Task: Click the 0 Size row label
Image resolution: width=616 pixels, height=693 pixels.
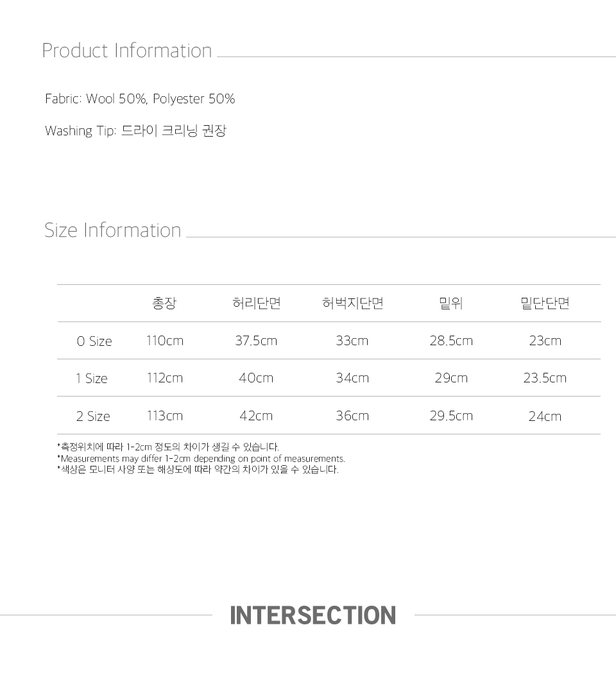Action: click(94, 341)
